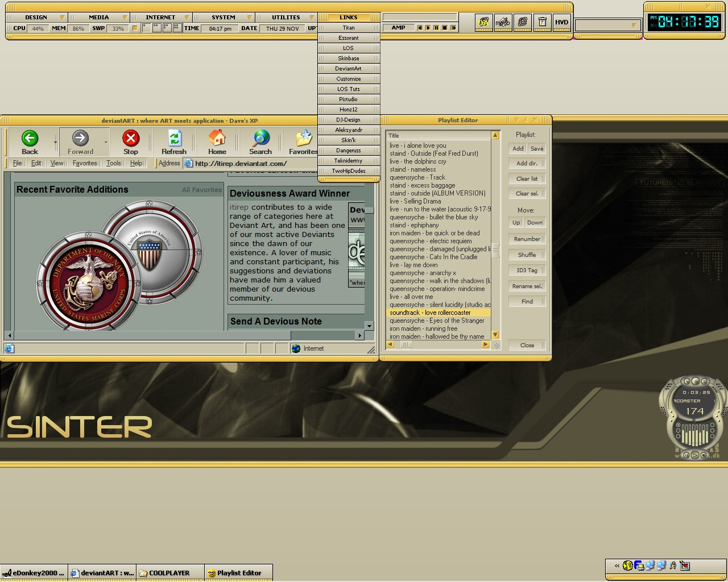The width and height of the screenshot is (728, 582).
Task: Click the Save playlist button
Action: point(537,148)
